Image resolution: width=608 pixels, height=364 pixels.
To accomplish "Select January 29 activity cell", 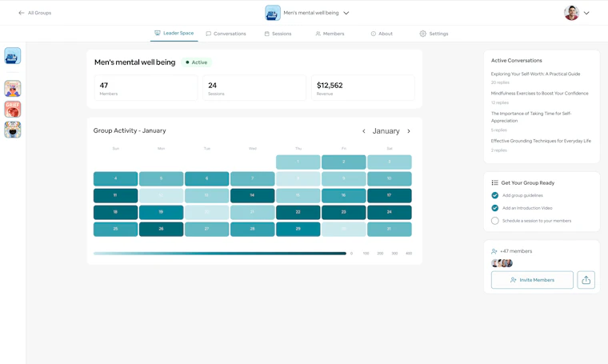I will click(298, 229).
